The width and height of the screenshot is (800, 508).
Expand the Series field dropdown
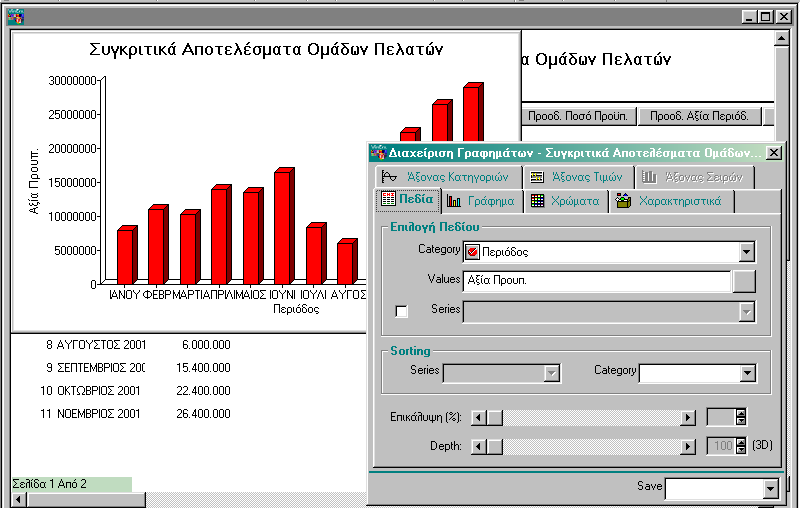click(746, 312)
